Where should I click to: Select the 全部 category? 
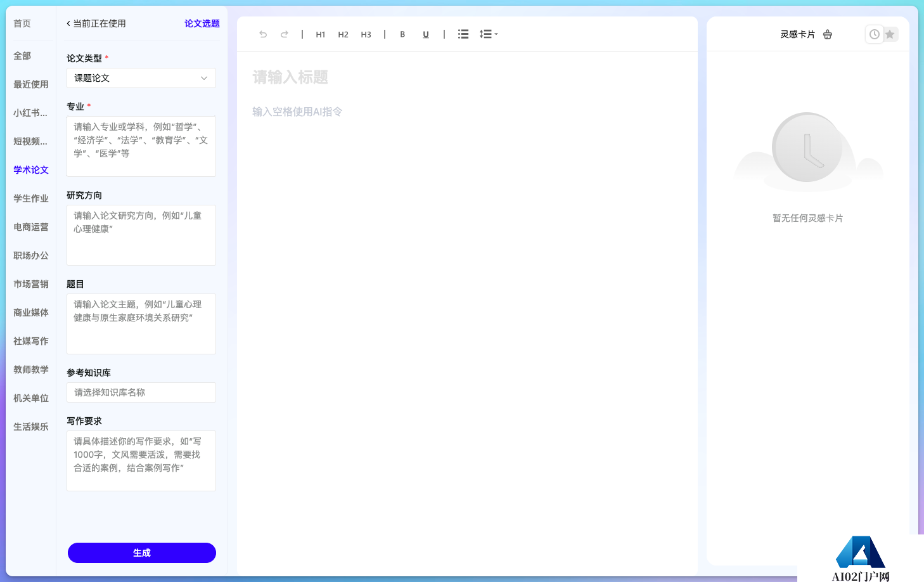22,56
